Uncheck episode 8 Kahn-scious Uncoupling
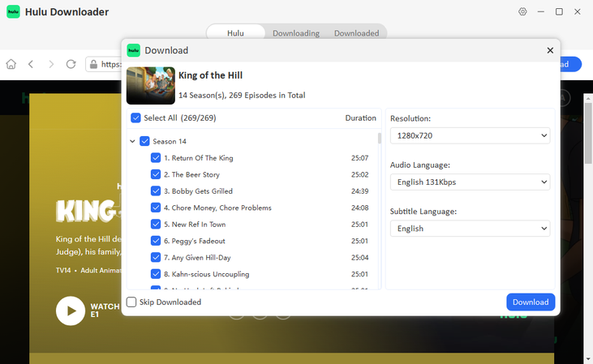593x364 pixels. (x=156, y=274)
